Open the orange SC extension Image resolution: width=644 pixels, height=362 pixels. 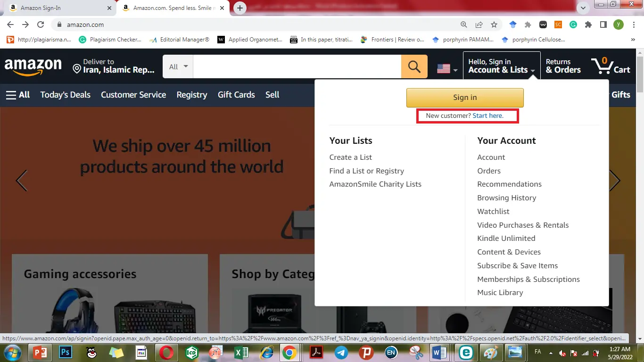coord(558,25)
